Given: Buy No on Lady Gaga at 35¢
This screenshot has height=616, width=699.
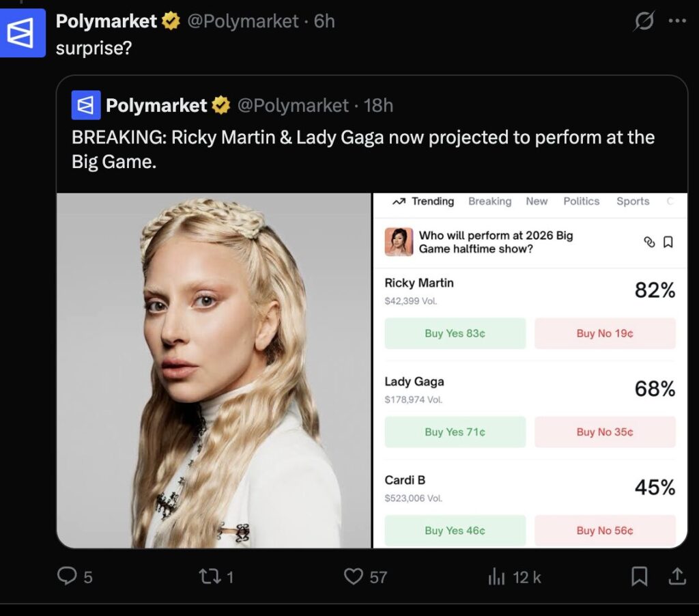Looking at the screenshot, I should (x=605, y=432).
